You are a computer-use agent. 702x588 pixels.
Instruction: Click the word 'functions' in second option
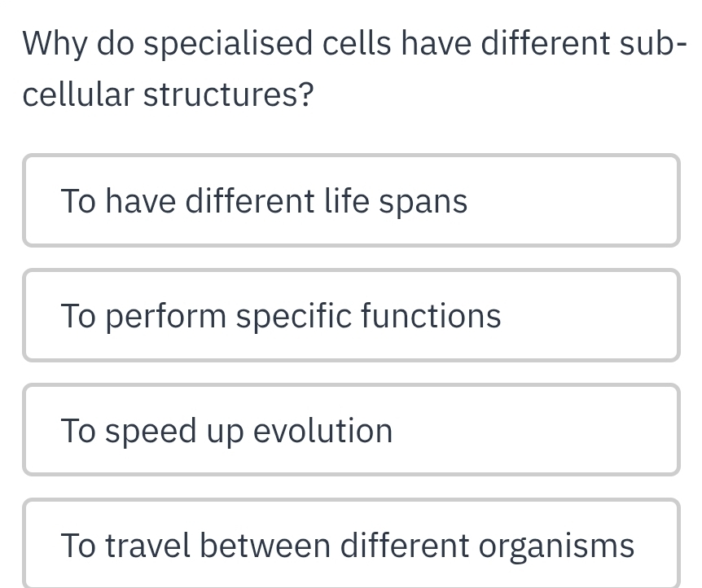point(431,316)
